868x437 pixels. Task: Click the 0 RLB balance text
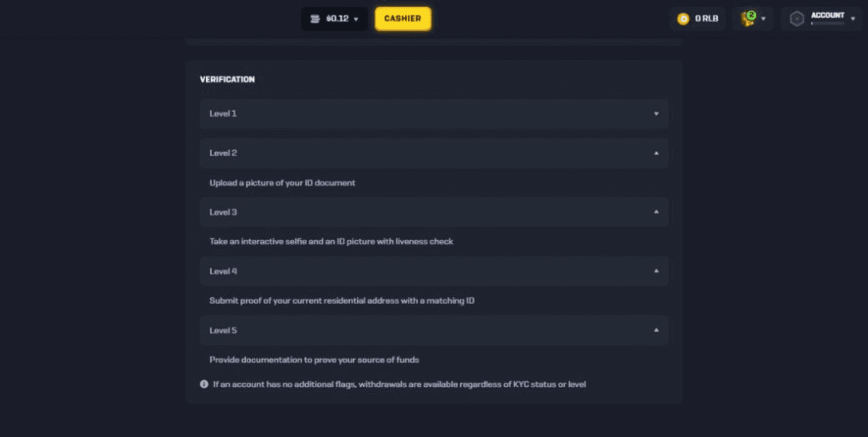coord(707,19)
